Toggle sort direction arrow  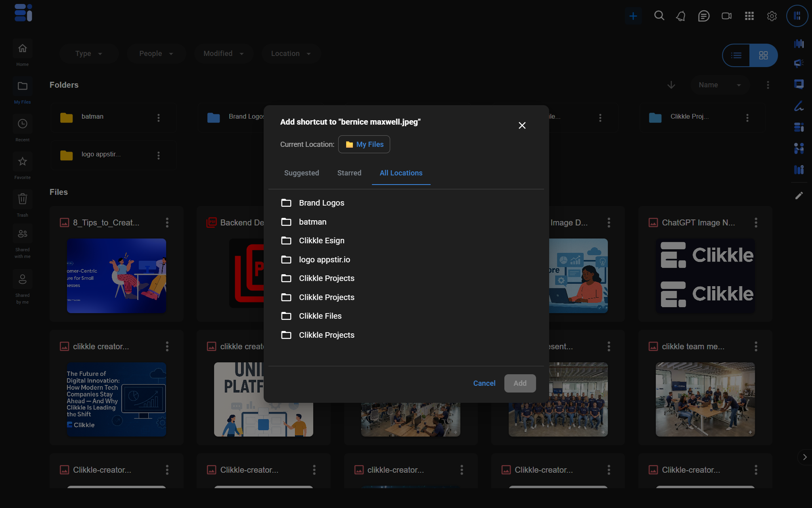click(x=671, y=85)
